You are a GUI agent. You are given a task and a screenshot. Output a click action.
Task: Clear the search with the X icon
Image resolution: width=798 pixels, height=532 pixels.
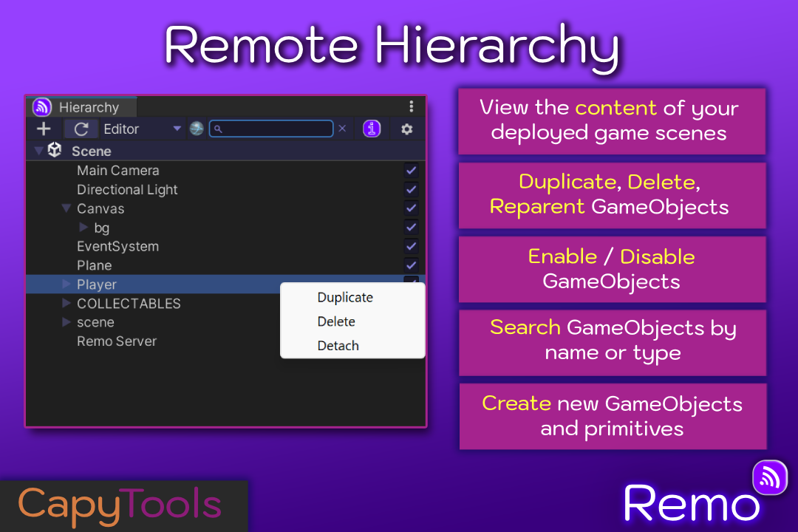click(343, 129)
